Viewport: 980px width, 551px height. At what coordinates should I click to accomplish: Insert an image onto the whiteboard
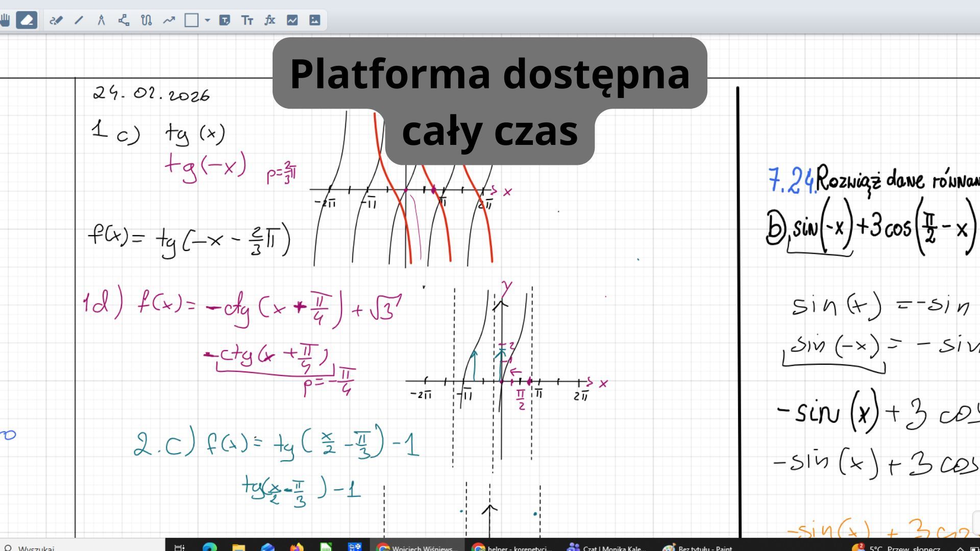tap(314, 20)
